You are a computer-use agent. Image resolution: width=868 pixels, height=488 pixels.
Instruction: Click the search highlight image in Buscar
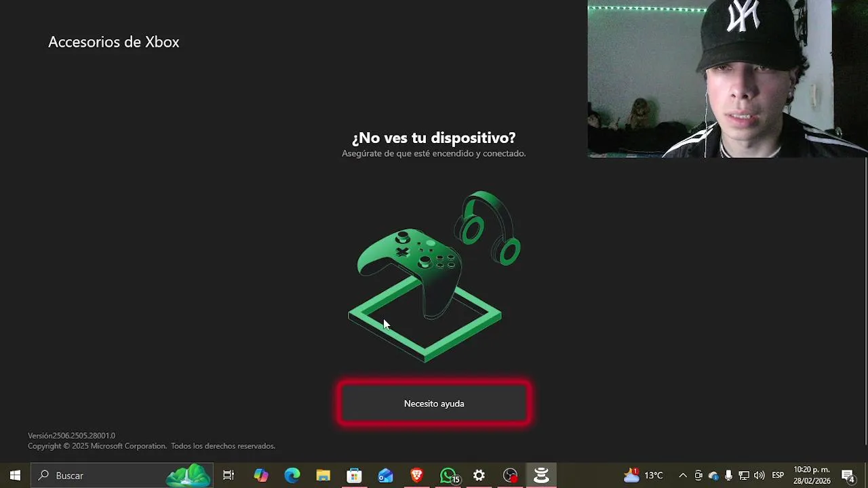[x=189, y=475]
